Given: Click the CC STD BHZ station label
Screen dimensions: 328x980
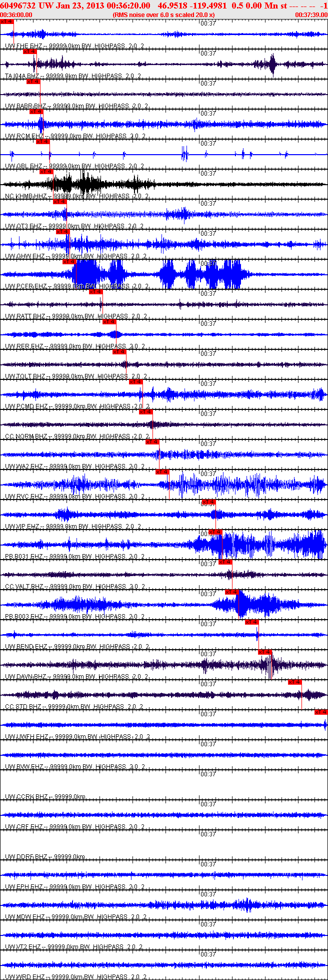Looking at the screenshot, I should pyautogui.click(x=23, y=707).
